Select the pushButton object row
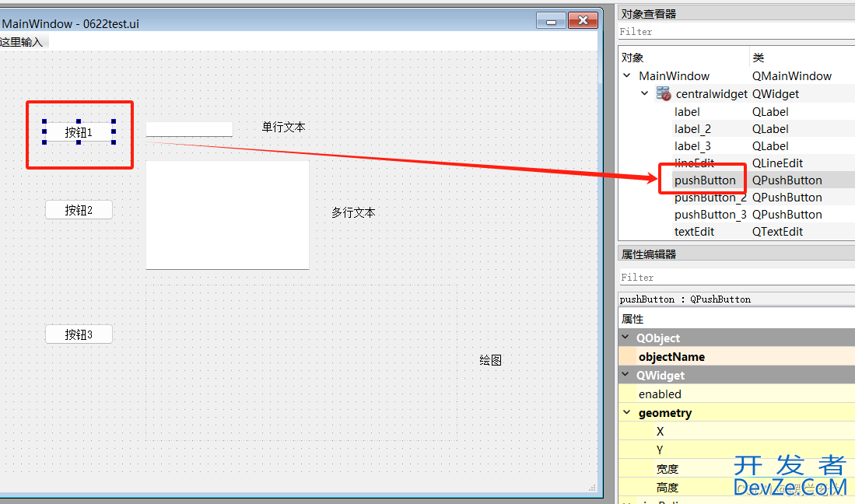The width and height of the screenshot is (855, 504). 737,180
